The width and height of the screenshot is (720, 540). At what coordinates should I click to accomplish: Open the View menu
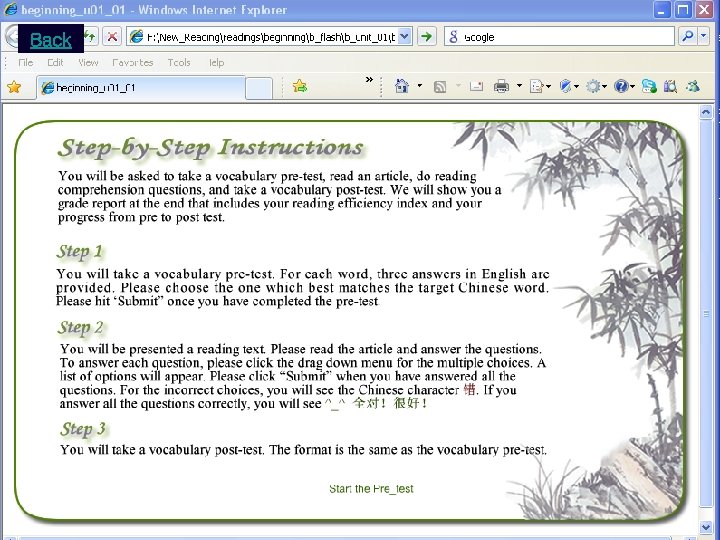(x=88, y=62)
